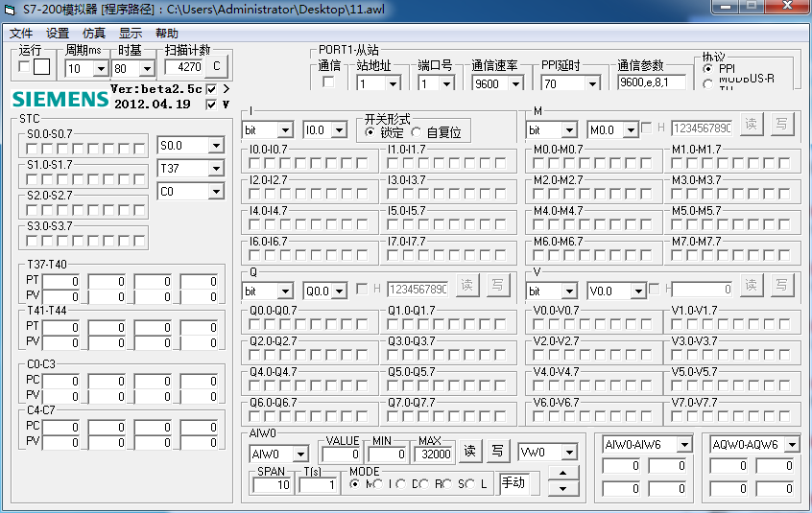Enable the 运行 checkbox
Screen dimensions: 812x513
pyautogui.click(x=24, y=67)
